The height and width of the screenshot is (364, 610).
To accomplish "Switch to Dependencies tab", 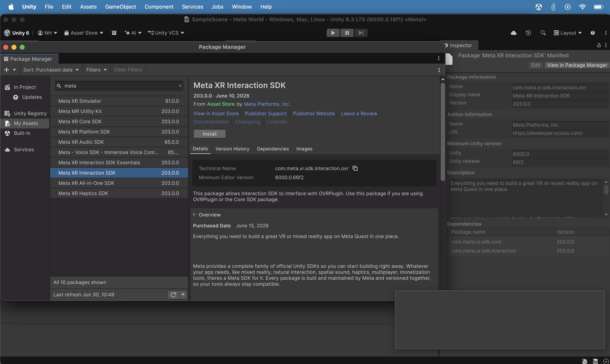I will [x=273, y=149].
